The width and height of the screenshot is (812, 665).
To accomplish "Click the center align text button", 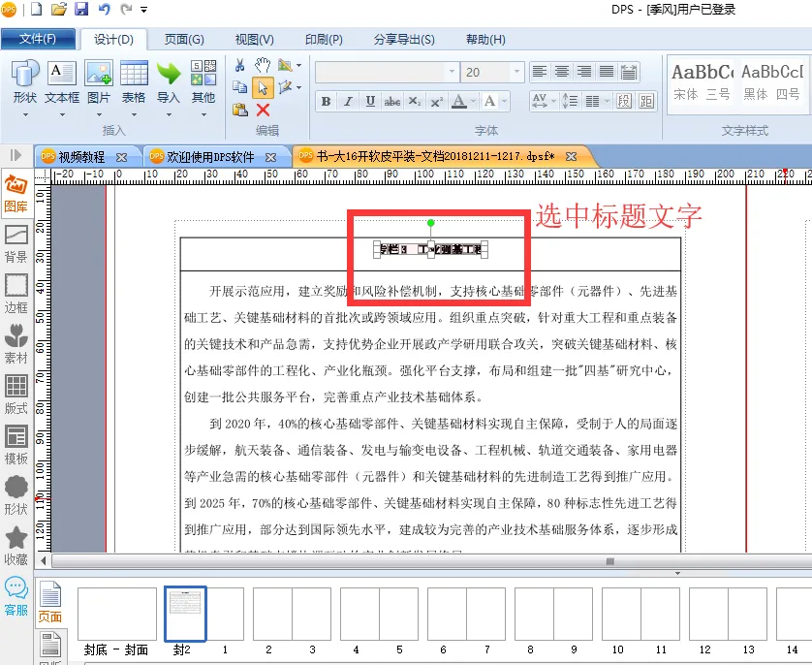I will [x=562, y=72].
